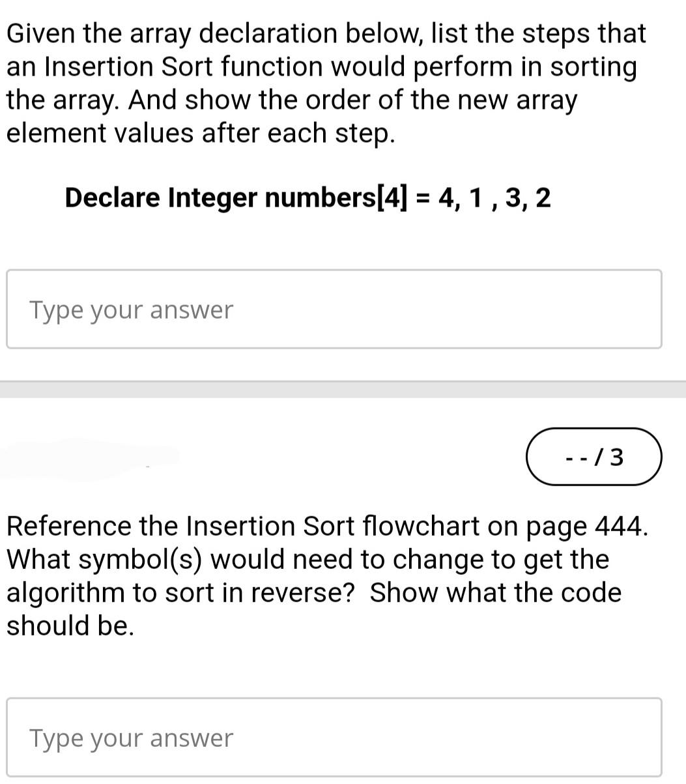This screenshot has height=784, width=686.
Task: Click the placeholder text in the top answer box
Action: coord(130,309)
